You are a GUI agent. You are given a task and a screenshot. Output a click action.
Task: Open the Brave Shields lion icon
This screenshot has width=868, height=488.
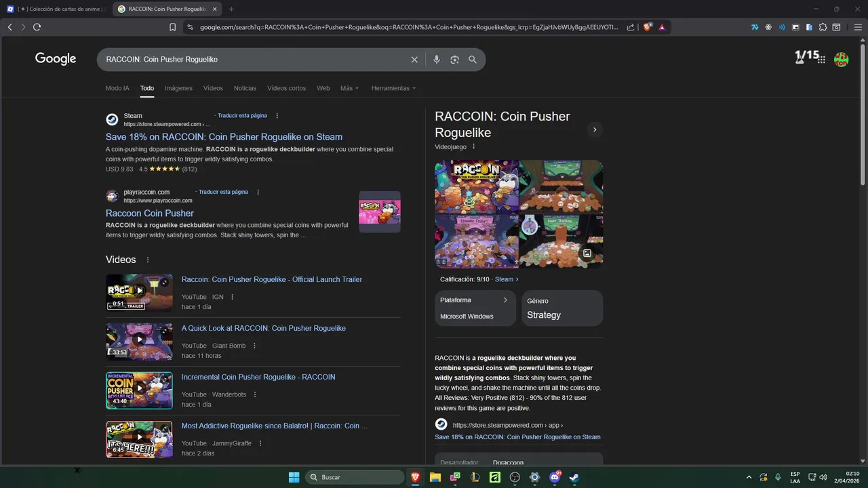pyautogui.click(x=648, y=27)
